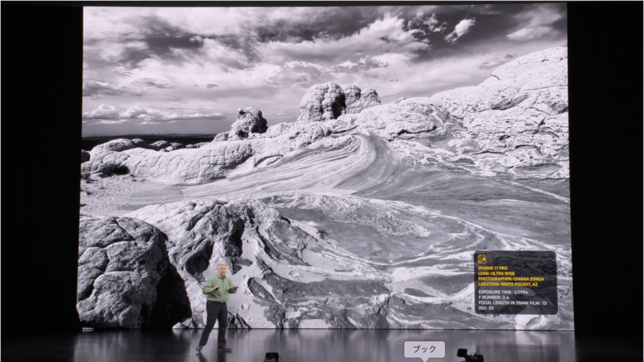644x362 pixels.
Task: Click the ブック tooltip label
Action: (424, 349)
